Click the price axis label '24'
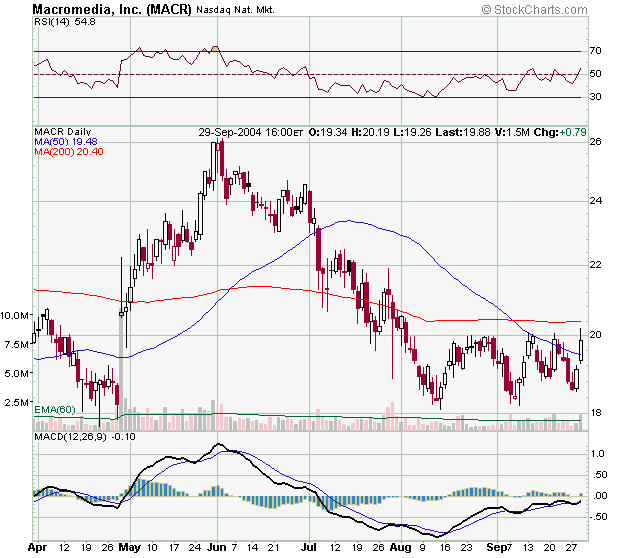The width and height of the screenshot is (620, 558). (595, 201)
